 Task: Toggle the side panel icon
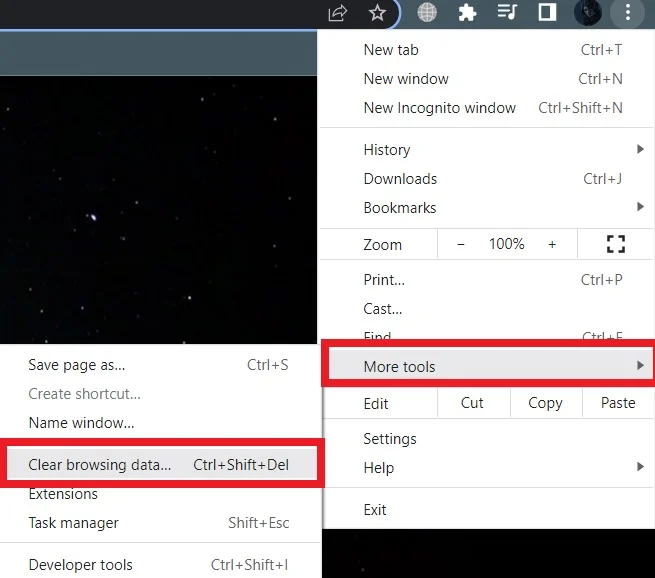coord(547,12)
